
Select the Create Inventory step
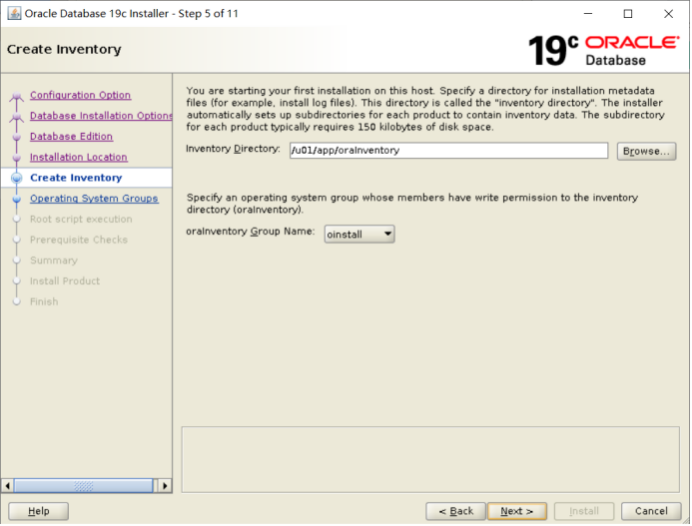(x=76, y=178)
